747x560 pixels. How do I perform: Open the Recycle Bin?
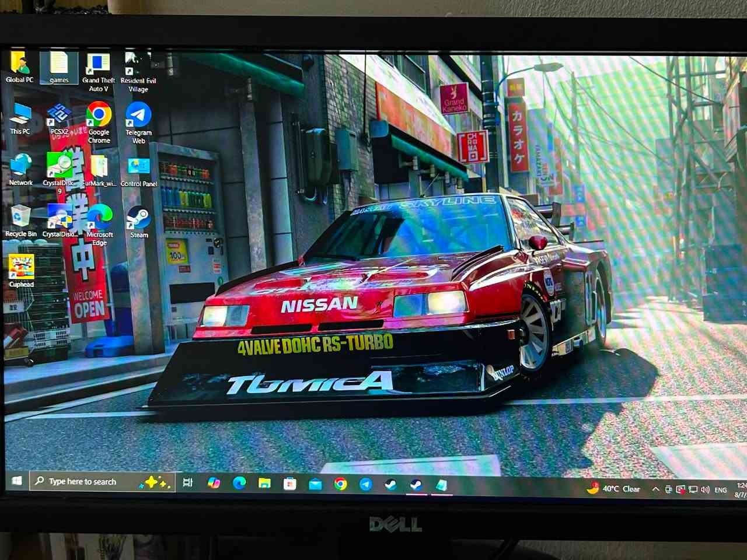point(20,221)
